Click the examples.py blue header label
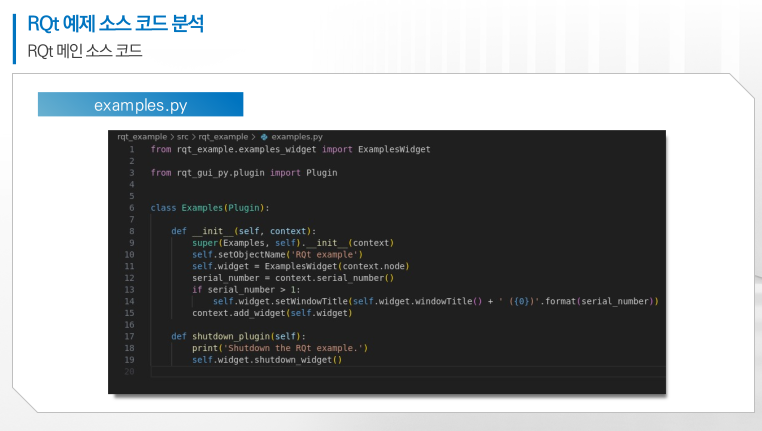The height and width of the screenshot is (431, 762). 140,104
